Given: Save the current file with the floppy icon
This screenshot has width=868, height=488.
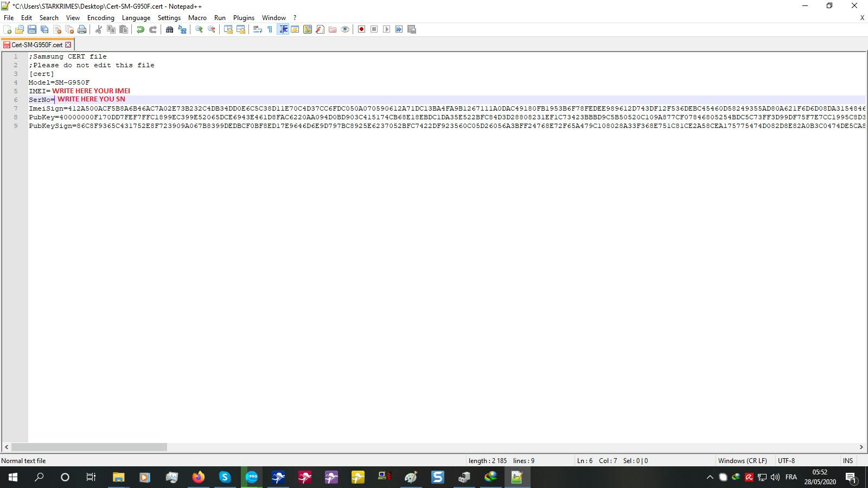Looking at the screenshot, I should 32,29.
